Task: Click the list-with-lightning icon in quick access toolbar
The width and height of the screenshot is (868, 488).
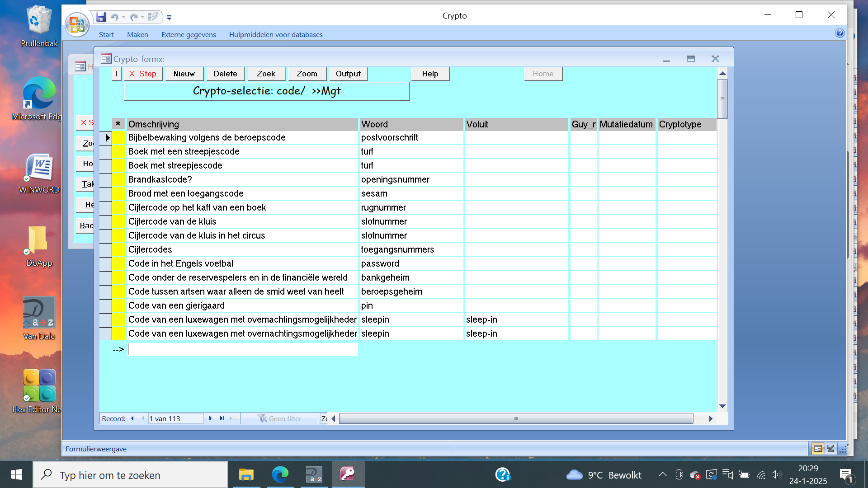Action: [x=153, y=17]
